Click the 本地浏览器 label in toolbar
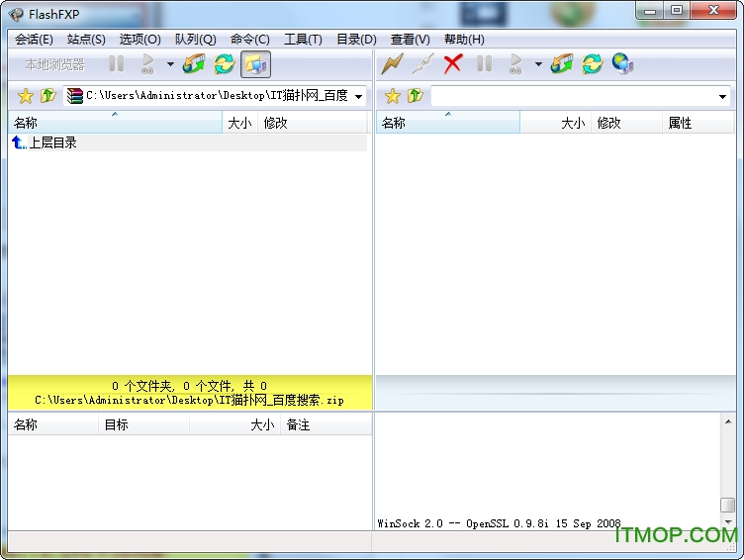 [55, 64]
